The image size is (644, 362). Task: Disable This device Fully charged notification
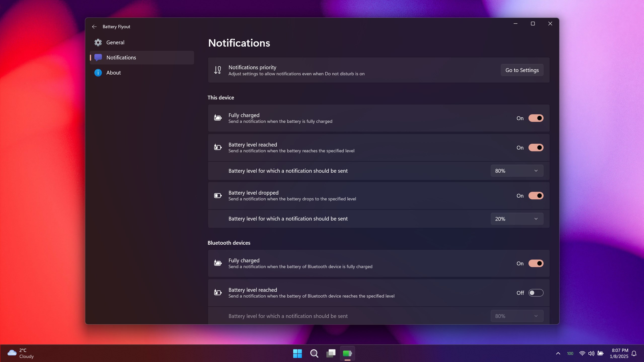536,118
